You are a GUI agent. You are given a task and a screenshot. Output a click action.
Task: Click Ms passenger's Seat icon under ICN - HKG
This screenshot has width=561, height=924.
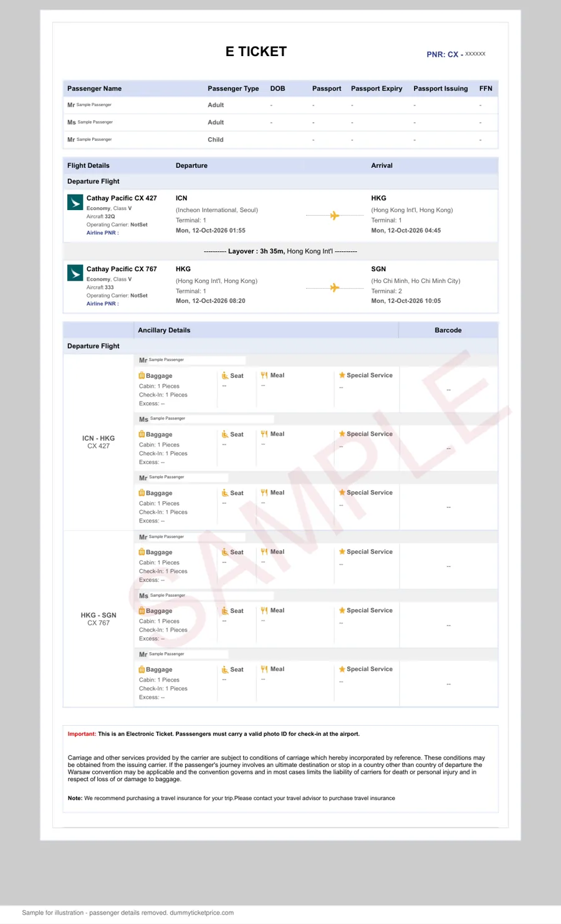click(225, 434)
